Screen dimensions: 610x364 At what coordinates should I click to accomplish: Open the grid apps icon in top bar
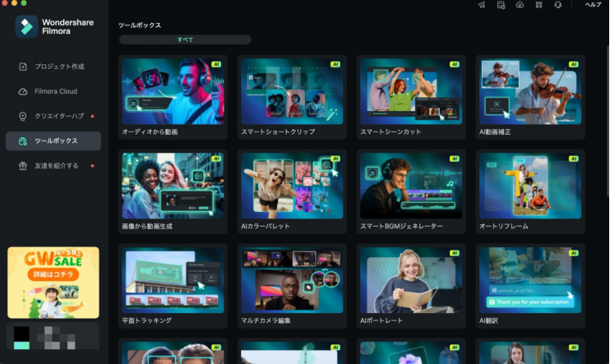pos(538,5)
